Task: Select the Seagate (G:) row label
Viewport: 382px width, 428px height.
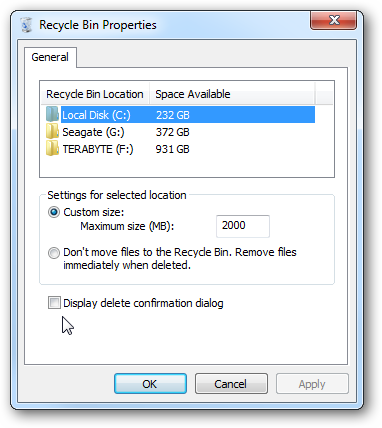Action: tap(93, 132)
